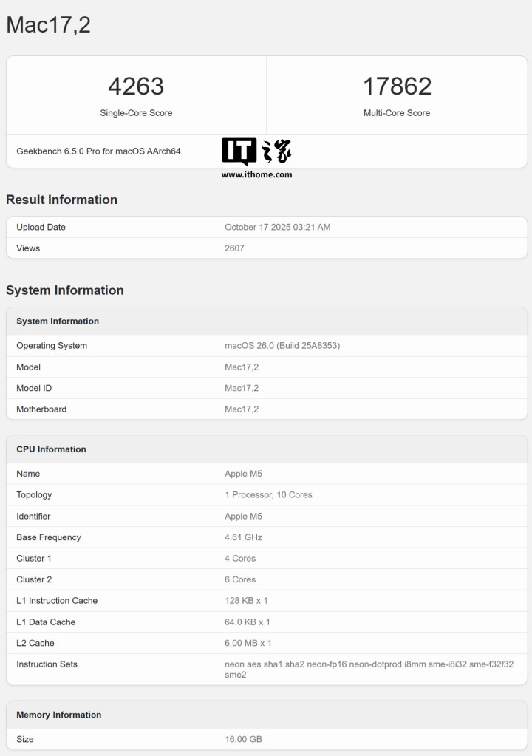Click the Name row label

coord(28,474)
